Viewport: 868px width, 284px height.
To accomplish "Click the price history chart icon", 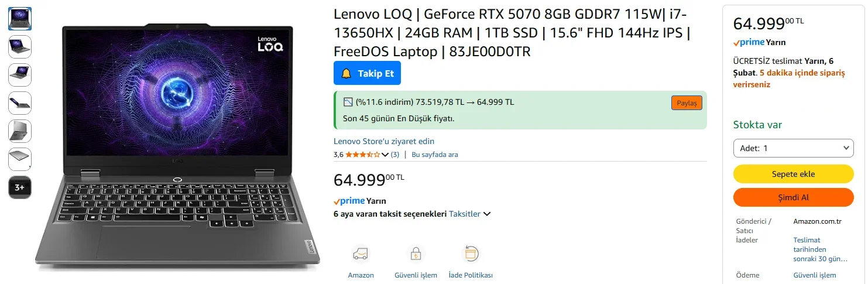I will (x=348, y=102).
